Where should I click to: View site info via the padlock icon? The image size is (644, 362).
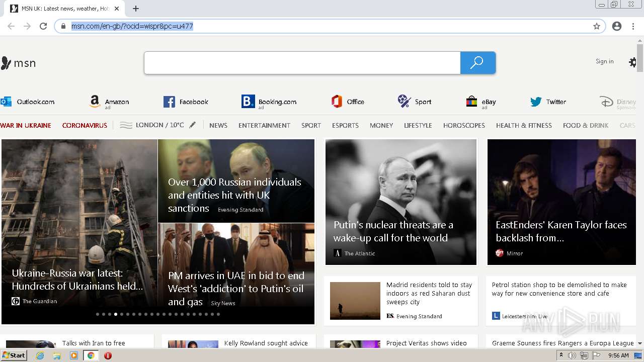tap(63, 26)
